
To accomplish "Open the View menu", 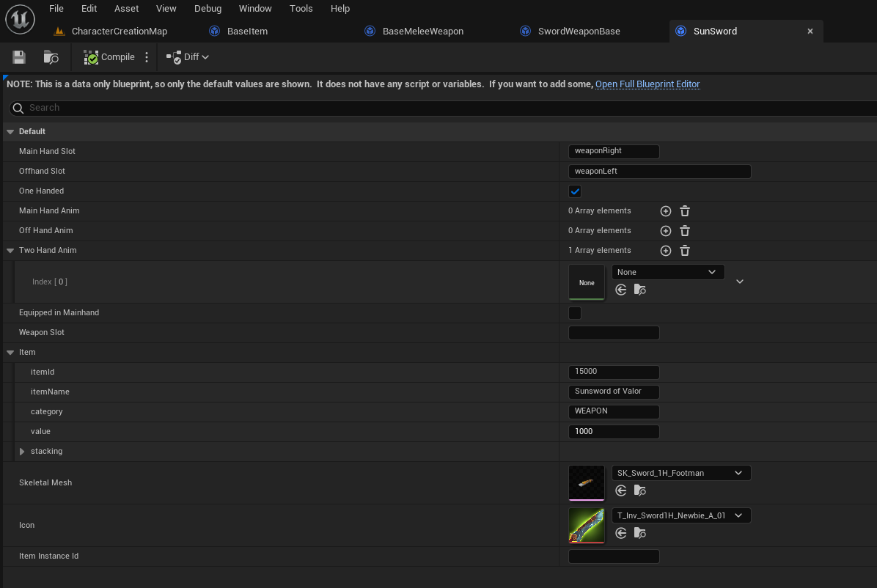I will coord(166,8).
